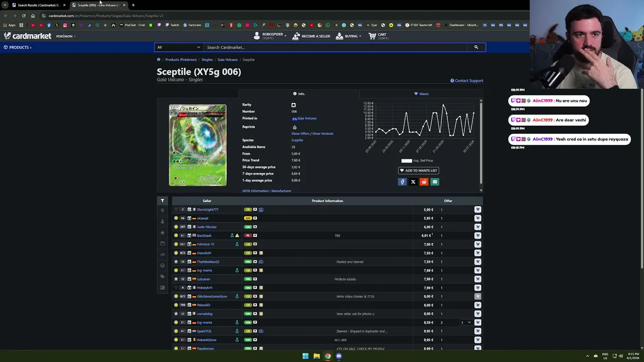Open Contact Support link
Image resolution: width=644 pixels, height=362 pixels.
tap(467, 80)
